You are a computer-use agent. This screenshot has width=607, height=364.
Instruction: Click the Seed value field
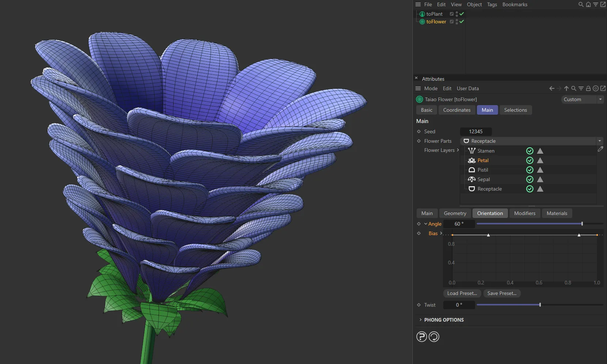pyautogui.click(x=475, y=131)
